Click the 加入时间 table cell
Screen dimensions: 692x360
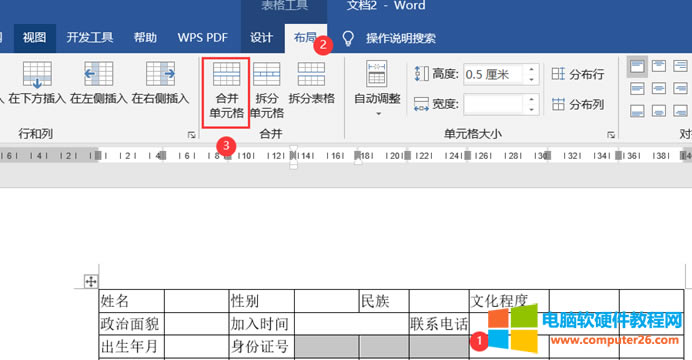click(262, 324)
